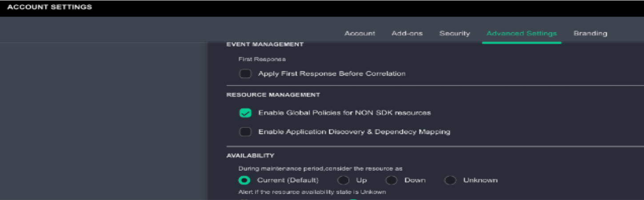Click the AVAILABILITY section heading
This screenshot has width=644, height=200.
coord(250,156)
